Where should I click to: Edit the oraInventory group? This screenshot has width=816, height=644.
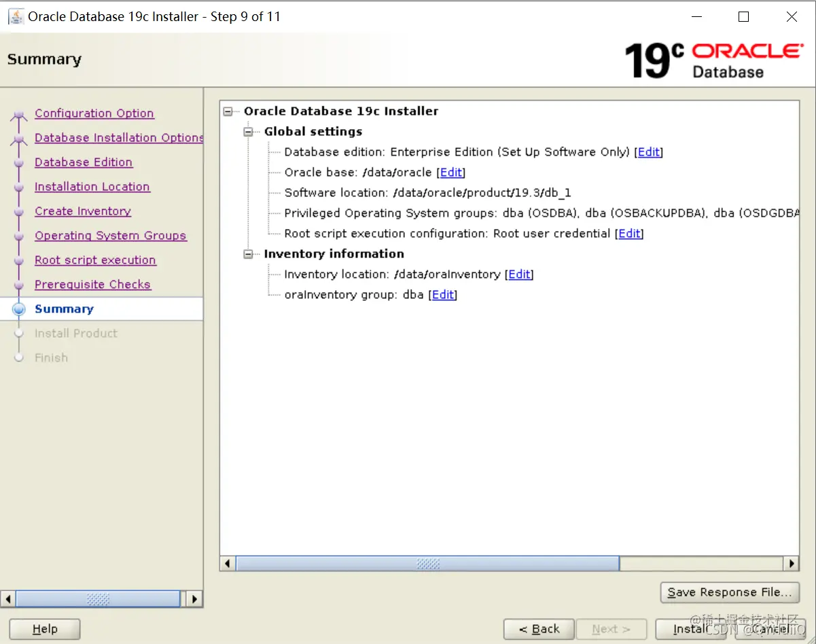(443, 295)
